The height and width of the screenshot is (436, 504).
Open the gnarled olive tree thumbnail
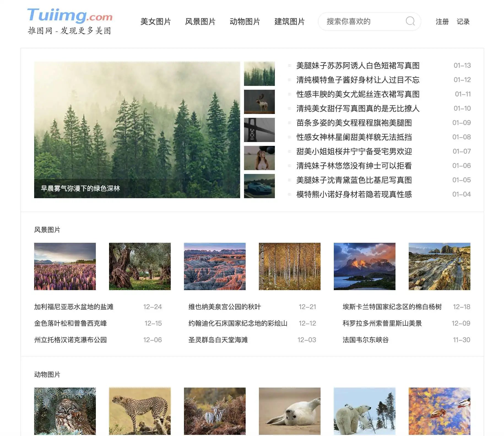coord(140,266)
